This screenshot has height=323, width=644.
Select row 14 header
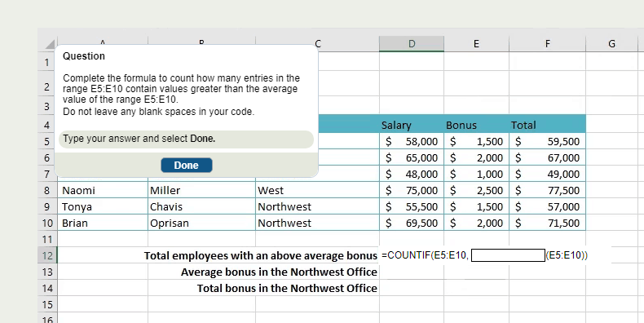point(47,289)
